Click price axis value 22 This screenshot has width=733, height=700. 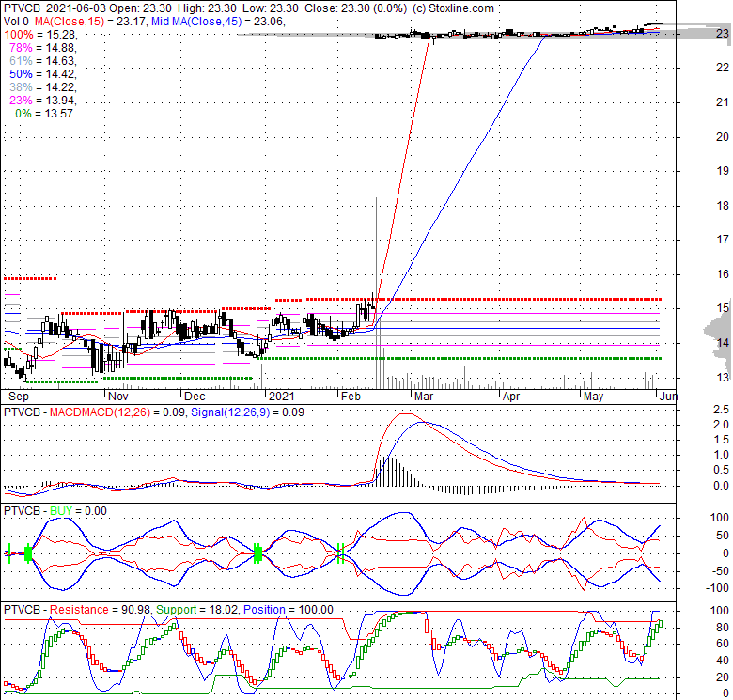coord(723,68)
